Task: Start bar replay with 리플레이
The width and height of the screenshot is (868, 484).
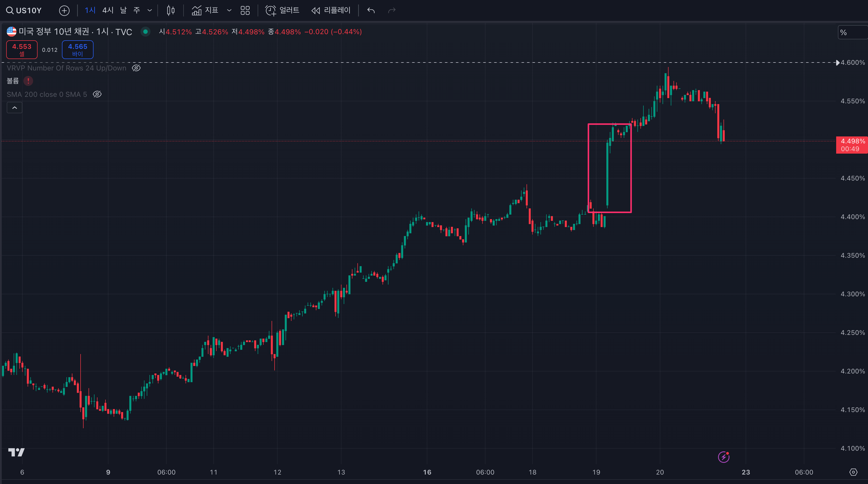Action: tap(331, 10)
